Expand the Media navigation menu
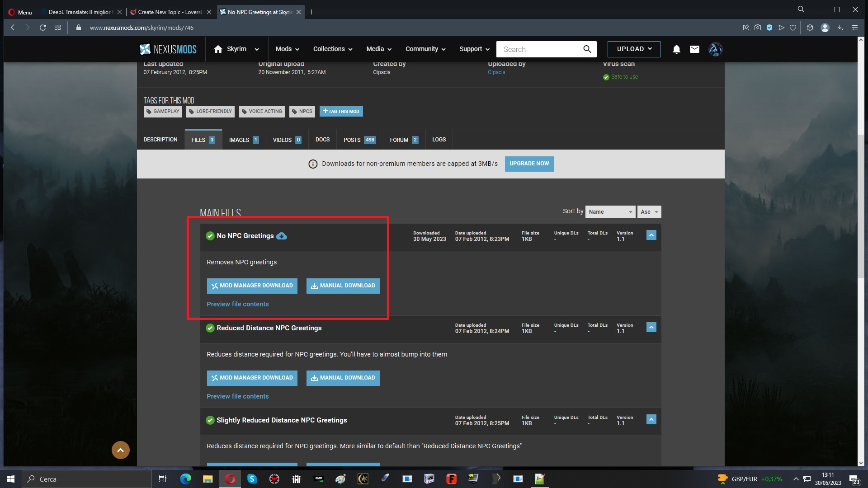 point(379,49)
